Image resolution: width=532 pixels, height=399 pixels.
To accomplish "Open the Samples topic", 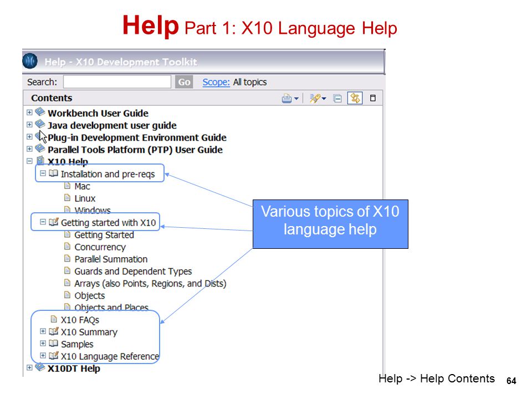I will click(x=77, y=344).
